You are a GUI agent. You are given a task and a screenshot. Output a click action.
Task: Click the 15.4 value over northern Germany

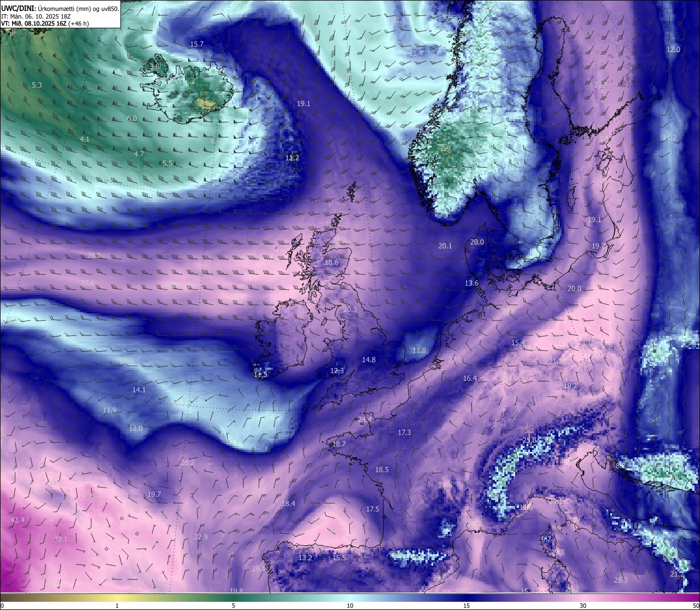tap(518, 343)
